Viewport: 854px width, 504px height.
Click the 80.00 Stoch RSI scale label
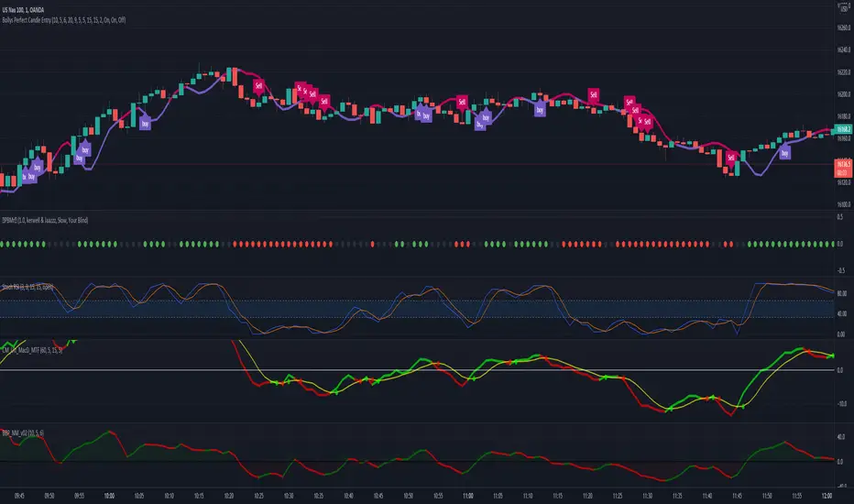[842, 293]
